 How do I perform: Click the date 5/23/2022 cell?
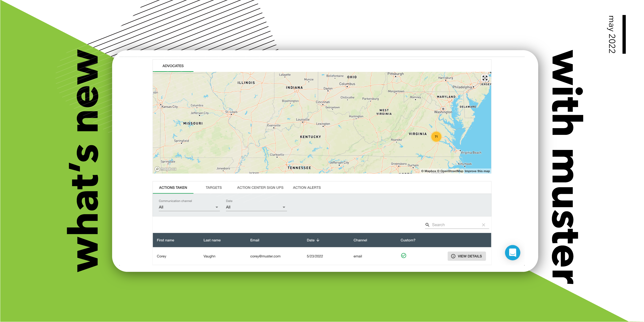(315, 256)
